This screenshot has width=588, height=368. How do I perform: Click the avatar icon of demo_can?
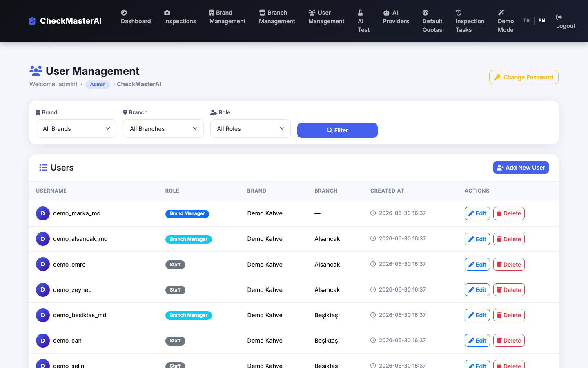coord(43,341)
